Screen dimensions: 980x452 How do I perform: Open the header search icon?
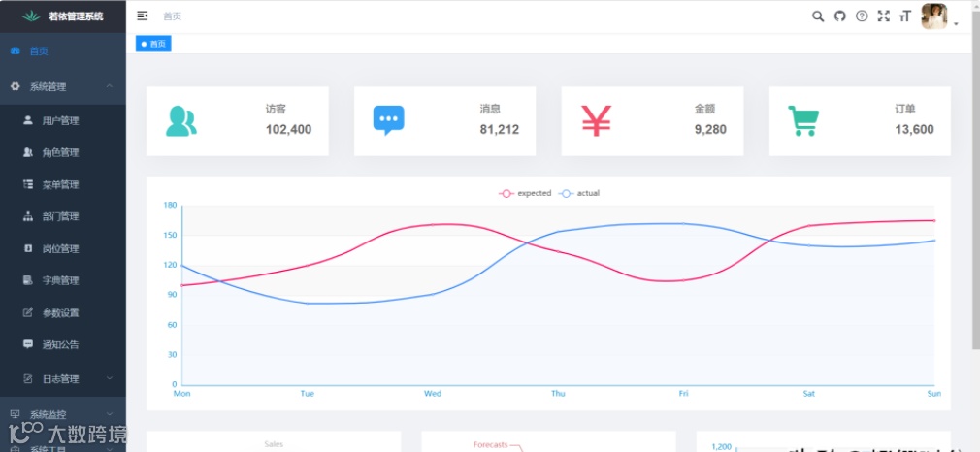click(x=818, y=16)
